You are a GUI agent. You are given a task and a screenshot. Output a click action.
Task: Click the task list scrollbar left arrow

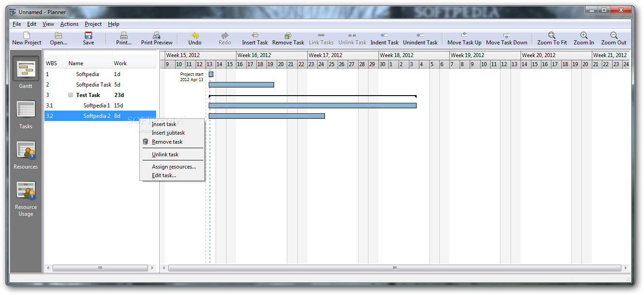click(x=48, y=268)
